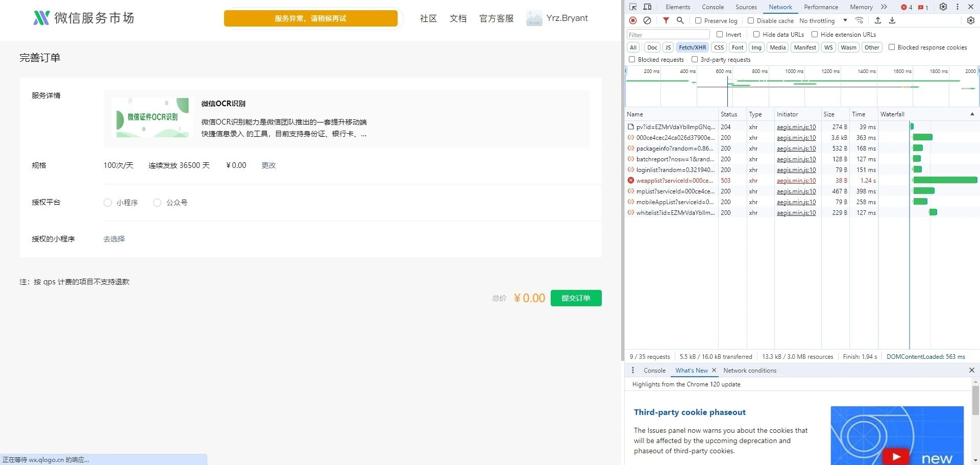Switch to the Performance tab
980x465 pixels.
(x=821, y=7)
